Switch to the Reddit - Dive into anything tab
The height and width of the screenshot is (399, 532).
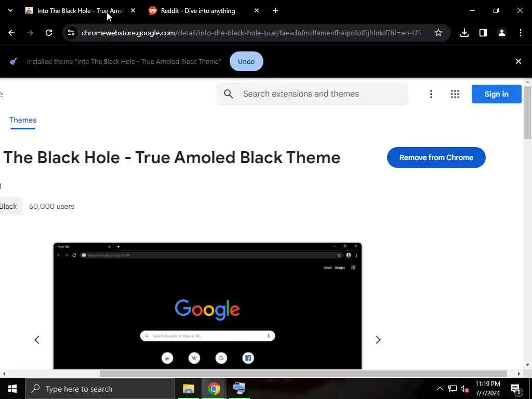pos(198,11)
